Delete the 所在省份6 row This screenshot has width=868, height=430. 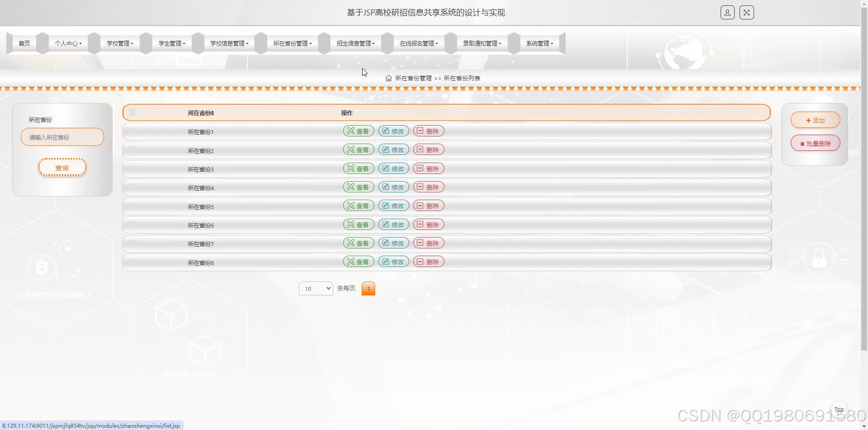tap(429, 224)
